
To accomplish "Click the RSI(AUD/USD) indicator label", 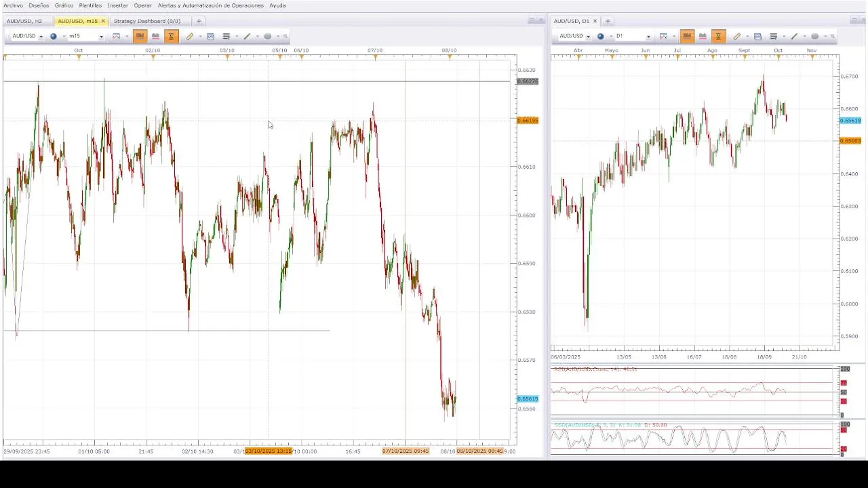I will coord(595,369).
